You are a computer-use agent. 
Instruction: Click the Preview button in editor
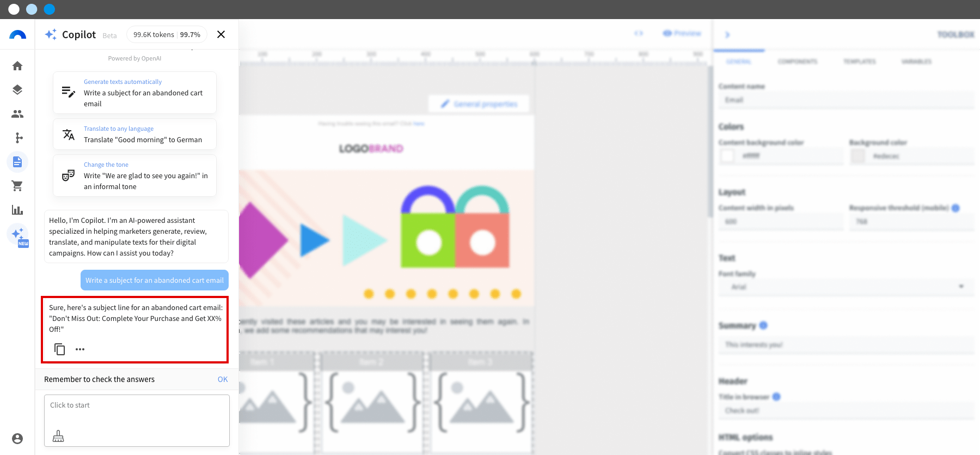click(x=682, y=33)
